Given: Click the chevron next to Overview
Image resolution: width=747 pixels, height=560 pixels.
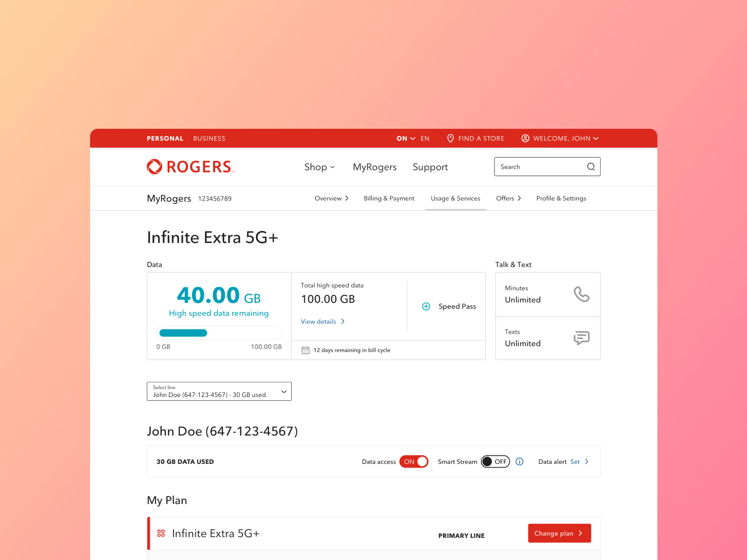Looking at the screenshot, I should pos(347,198).
